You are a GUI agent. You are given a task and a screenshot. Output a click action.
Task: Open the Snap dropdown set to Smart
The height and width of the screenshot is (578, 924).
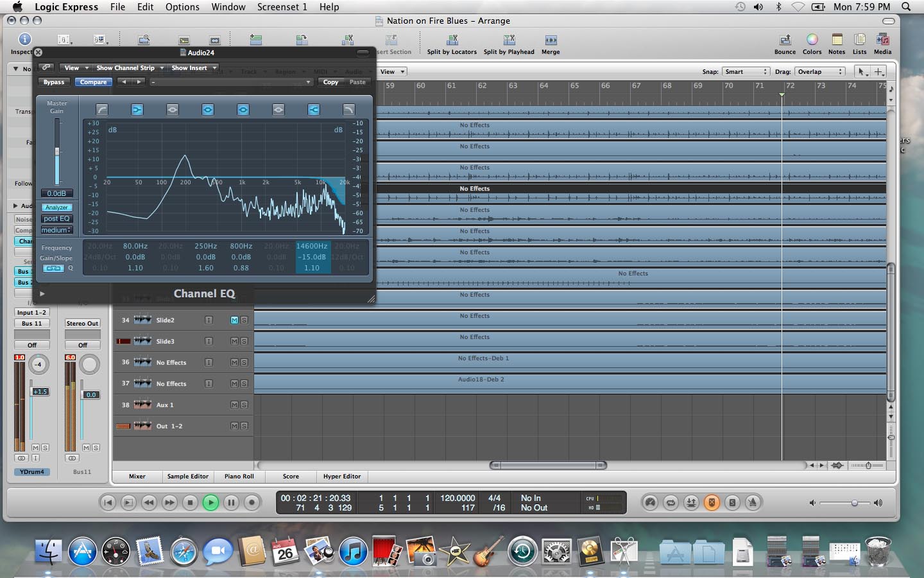click(x=746, y=72)
